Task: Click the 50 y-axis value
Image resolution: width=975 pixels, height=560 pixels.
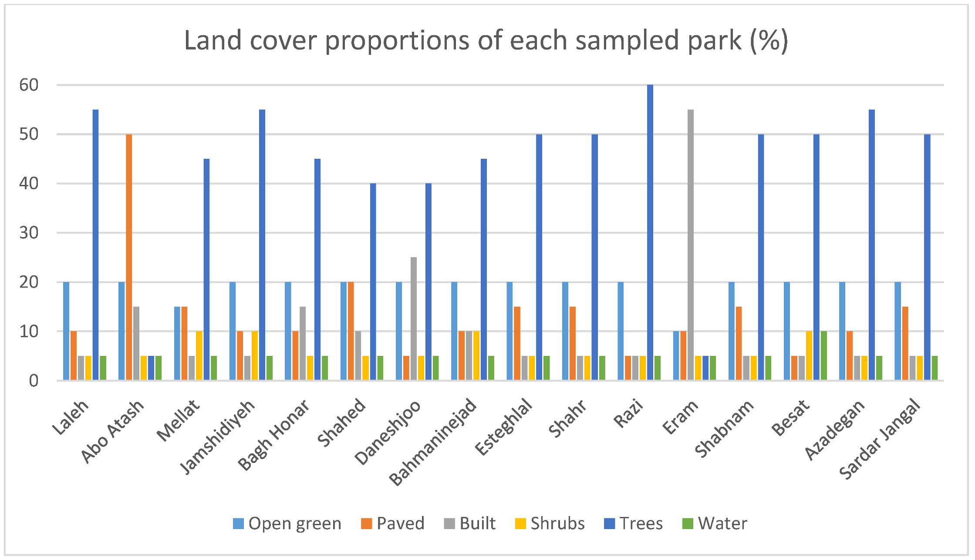Action: pos(29,134)
